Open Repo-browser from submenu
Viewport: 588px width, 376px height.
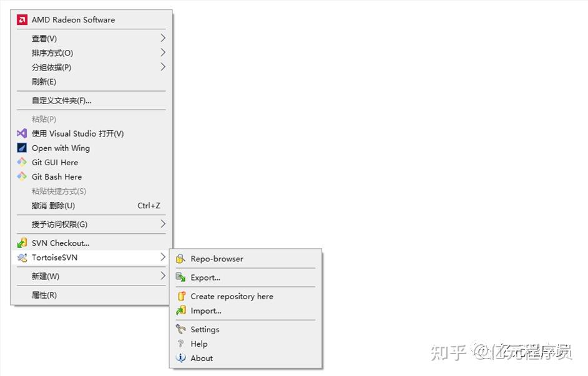246,259
